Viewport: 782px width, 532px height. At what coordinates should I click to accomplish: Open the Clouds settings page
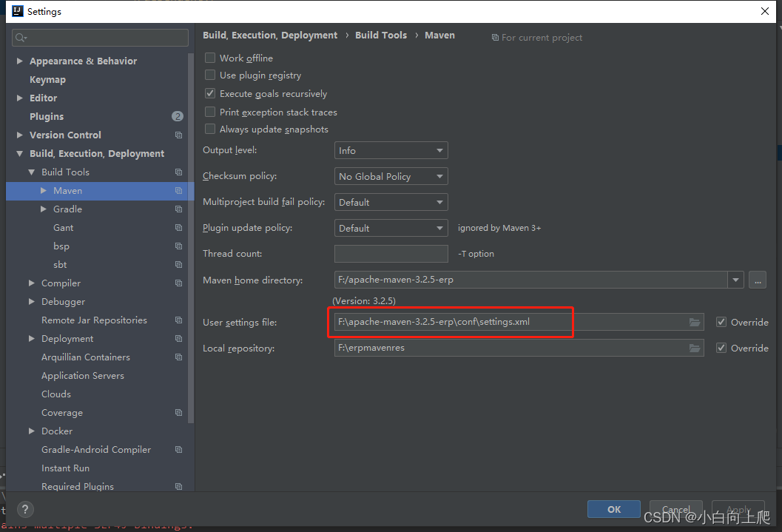(x=56, y=394)
